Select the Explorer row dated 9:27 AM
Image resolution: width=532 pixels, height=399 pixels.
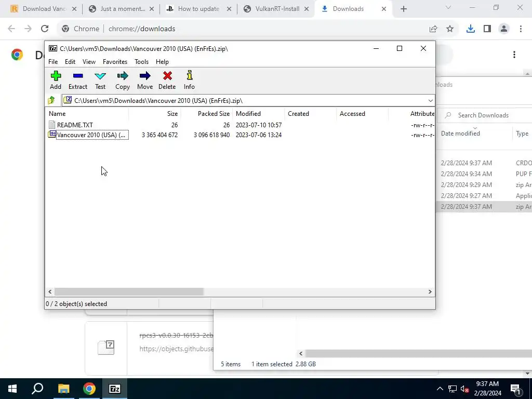[485, 195]
